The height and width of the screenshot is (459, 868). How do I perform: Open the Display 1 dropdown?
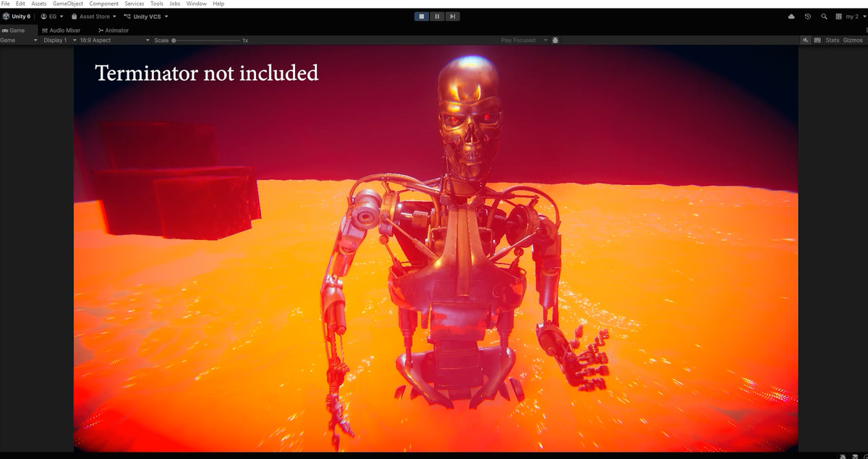point(59,40)
